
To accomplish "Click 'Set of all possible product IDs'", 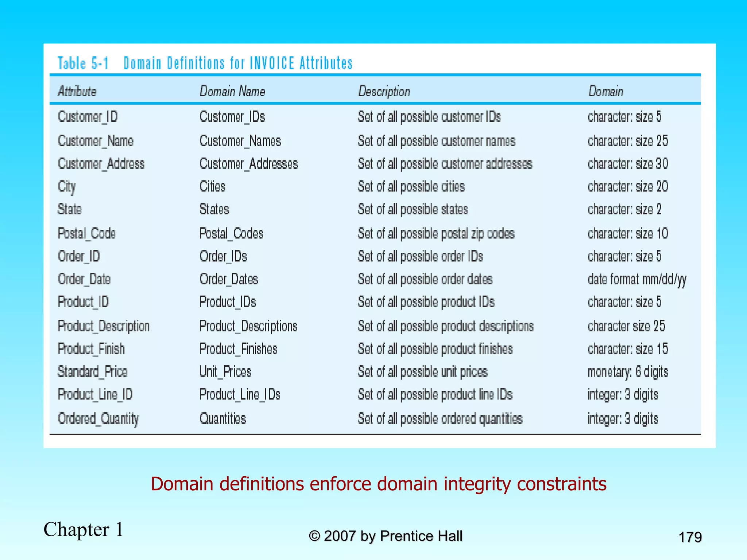I will (426, 302).
